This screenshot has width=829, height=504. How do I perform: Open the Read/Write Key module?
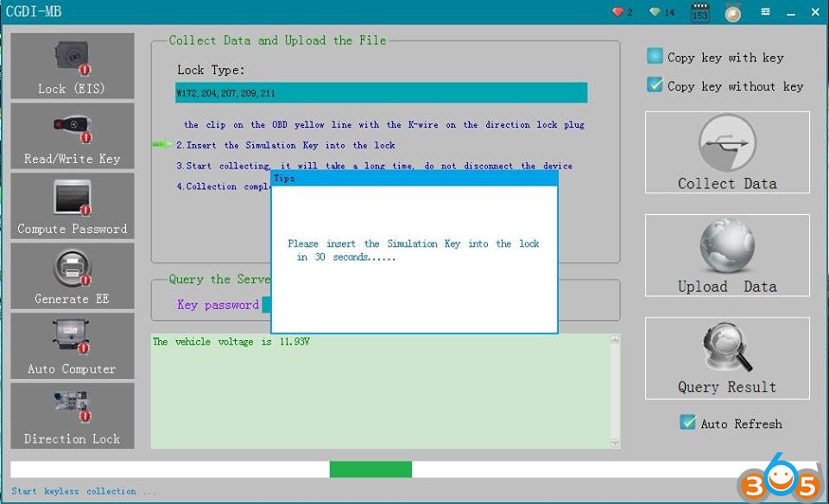click(x=73, y=136)
